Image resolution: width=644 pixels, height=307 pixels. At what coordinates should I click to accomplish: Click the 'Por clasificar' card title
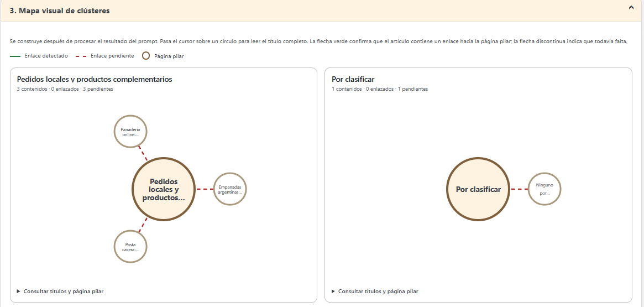coord(353,79)
